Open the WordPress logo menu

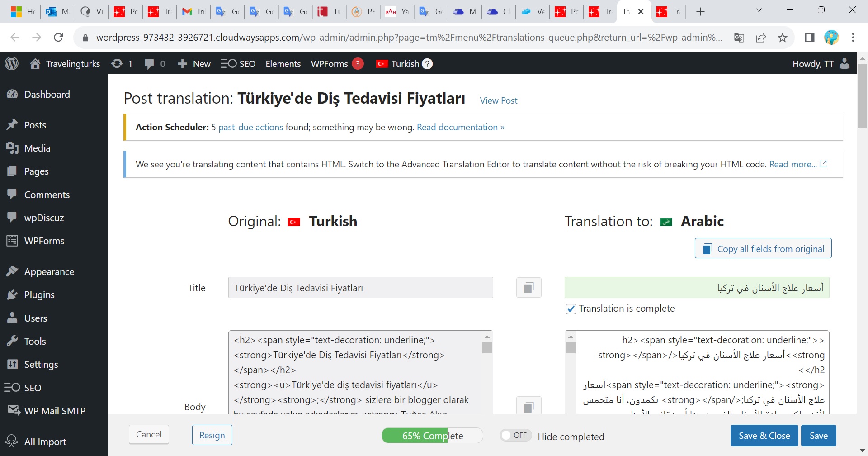pos(12,64)
